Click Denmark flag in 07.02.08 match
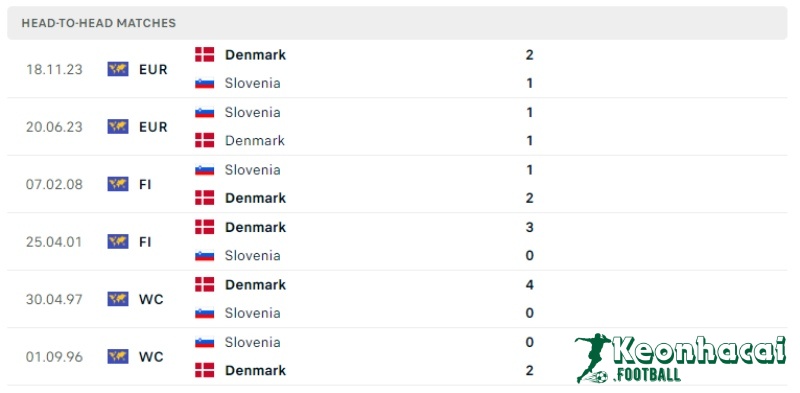 tap(205, 198)
